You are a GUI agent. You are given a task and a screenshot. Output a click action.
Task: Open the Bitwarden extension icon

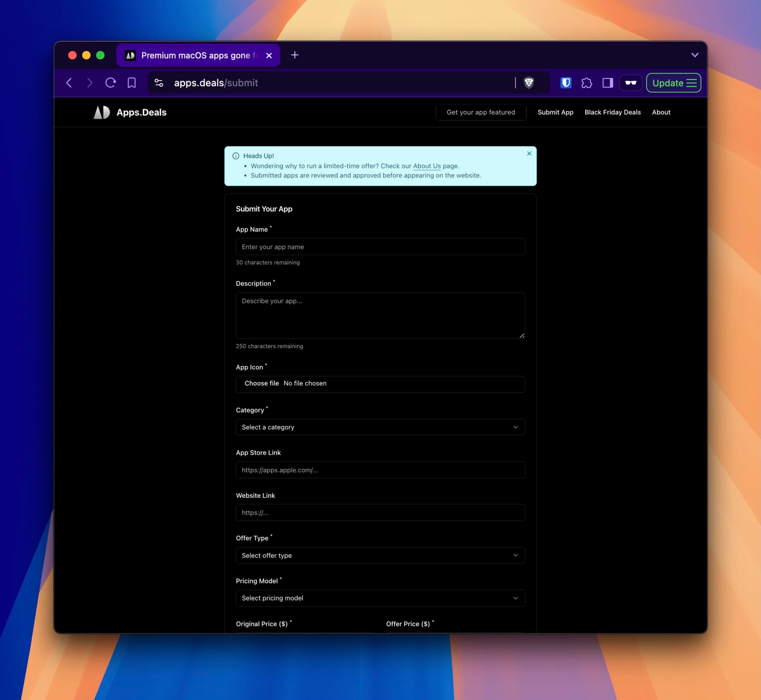566,83
